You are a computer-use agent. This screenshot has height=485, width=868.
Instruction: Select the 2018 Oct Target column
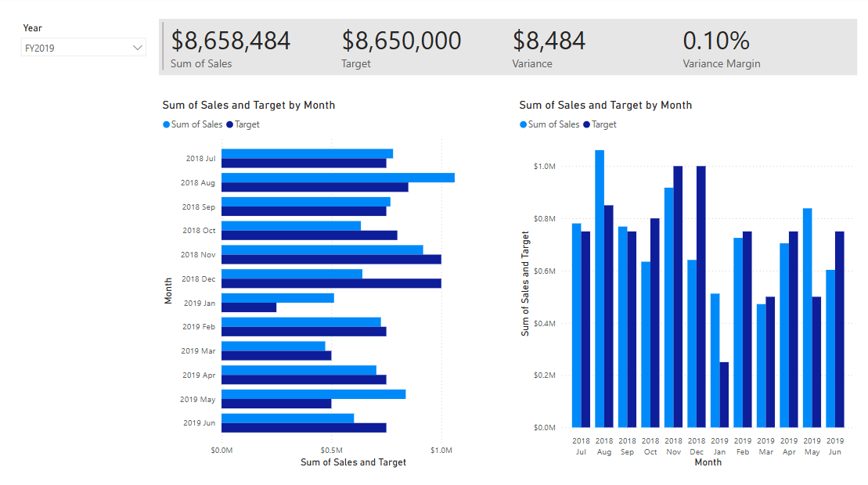pos(655,323)
